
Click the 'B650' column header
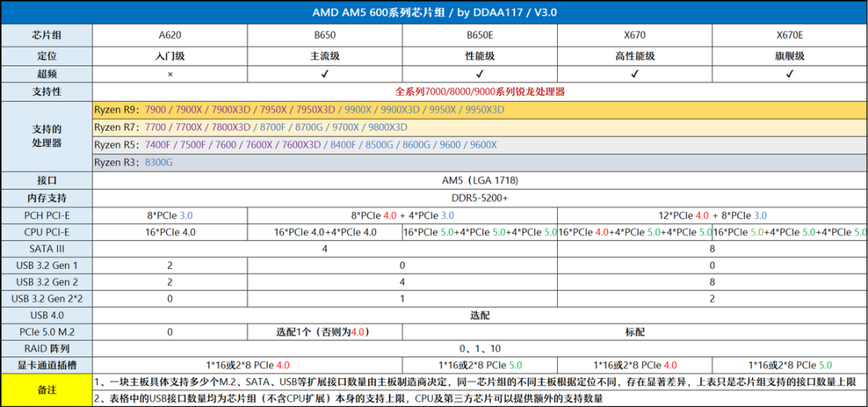pos(325,35)
